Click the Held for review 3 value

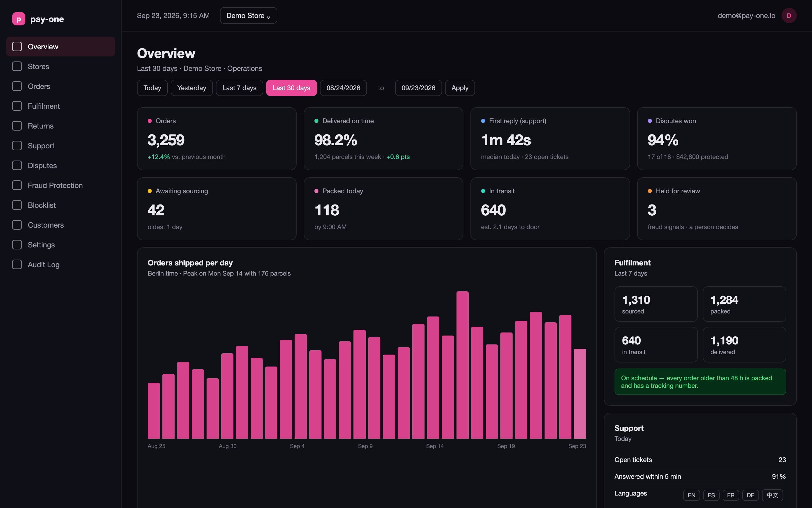[x=652, y=210]
